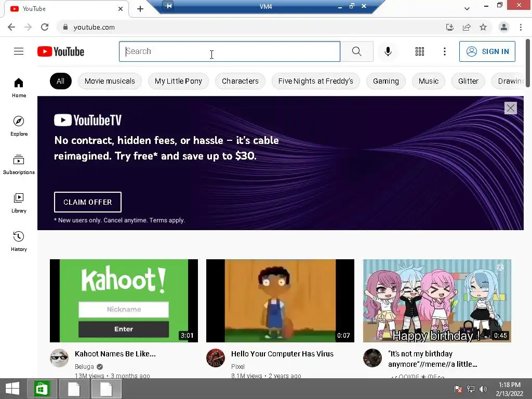Open tab search dropdown arrow
The height and width of the screenshot is (399, 532).
coord(467,9)
